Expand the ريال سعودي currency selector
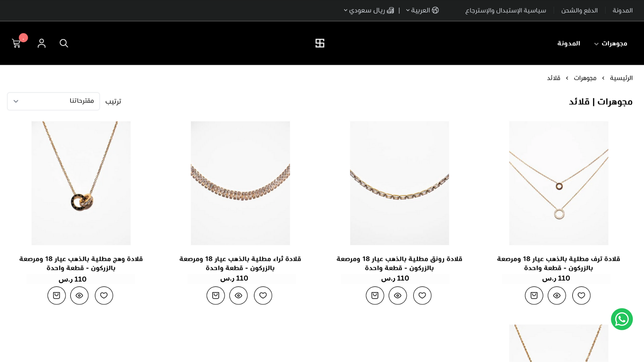 pos(369,10)
